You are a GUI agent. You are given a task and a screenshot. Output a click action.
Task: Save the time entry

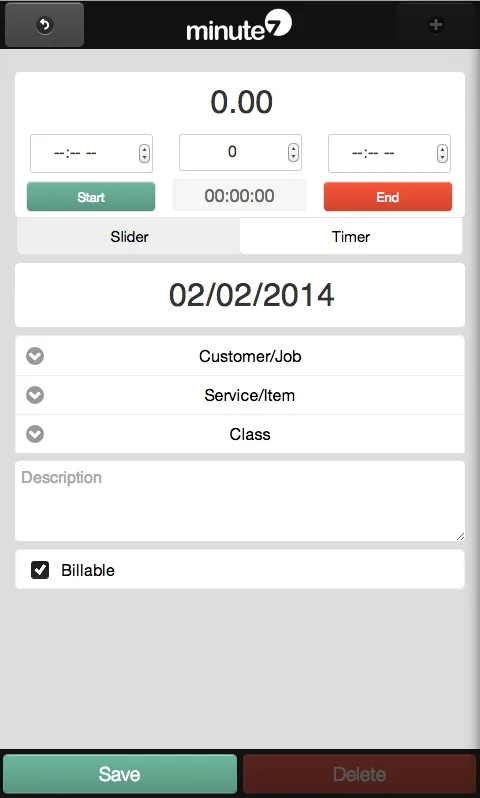(120, 774)
